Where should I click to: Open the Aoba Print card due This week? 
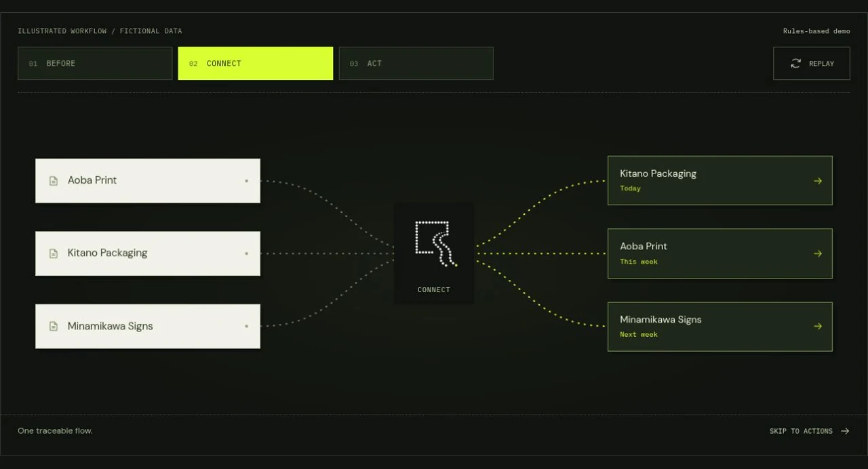(x=720, y=253)
